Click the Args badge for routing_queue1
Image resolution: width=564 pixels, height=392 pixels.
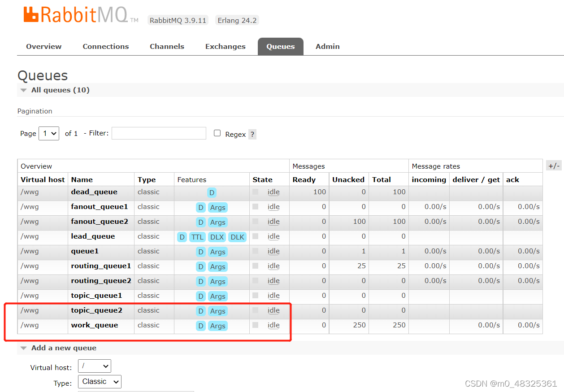point(218,267)
